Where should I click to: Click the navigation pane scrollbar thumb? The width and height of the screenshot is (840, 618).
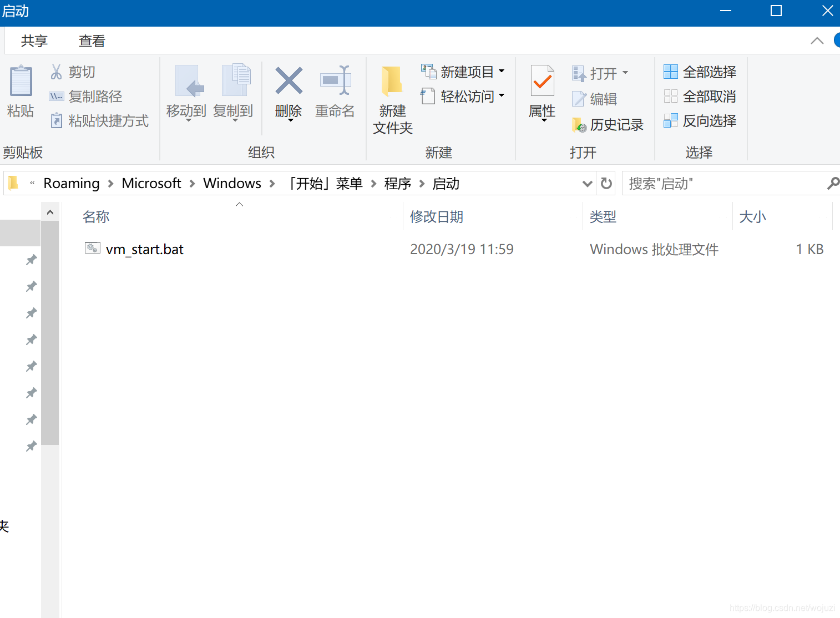click(x=50, y=333)
